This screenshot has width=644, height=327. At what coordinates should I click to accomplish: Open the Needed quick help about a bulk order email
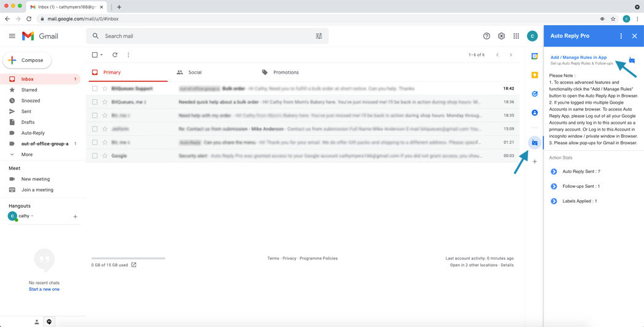304,102
